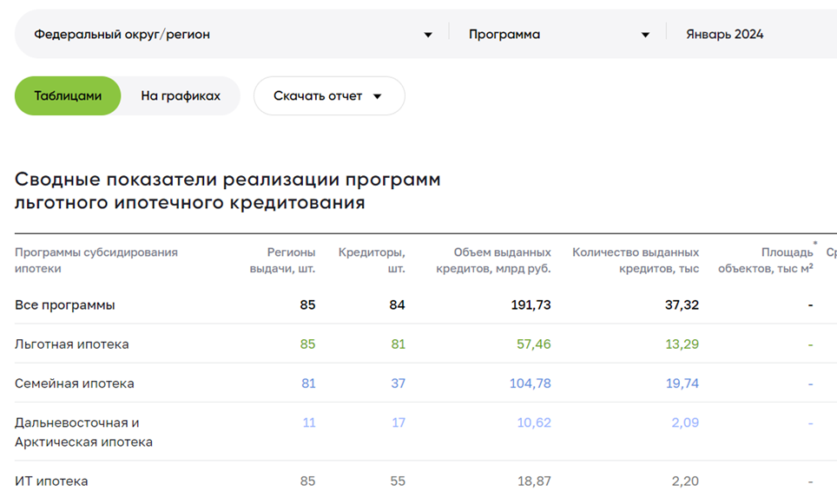Click the 11 regions value for Дальневосточная ипотека

(x=309, y=423)
